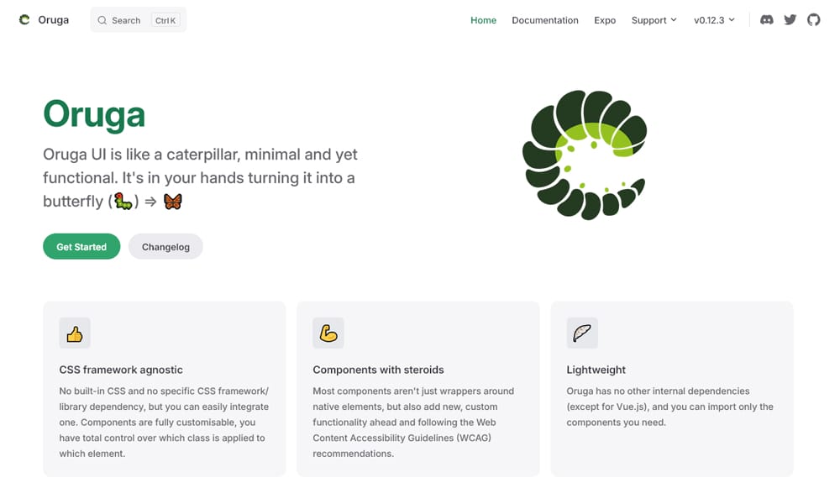
Task: Open the Oruga GitHub repository icon
Action: point(813,19)
